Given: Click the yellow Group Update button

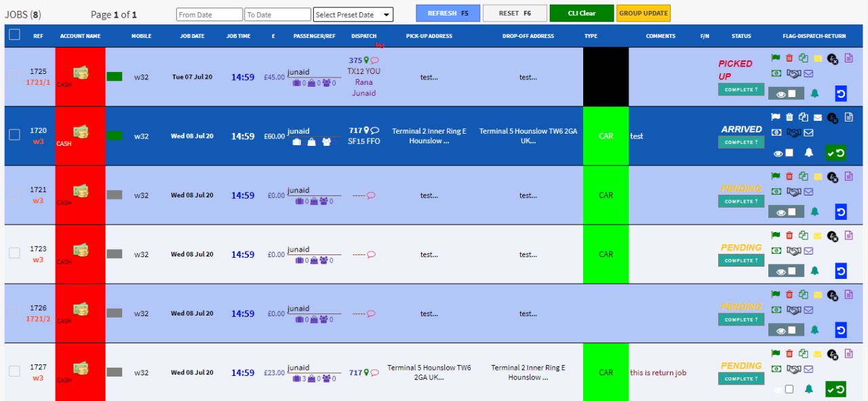Looking at the screenshot, I should [x=643, y=14].
